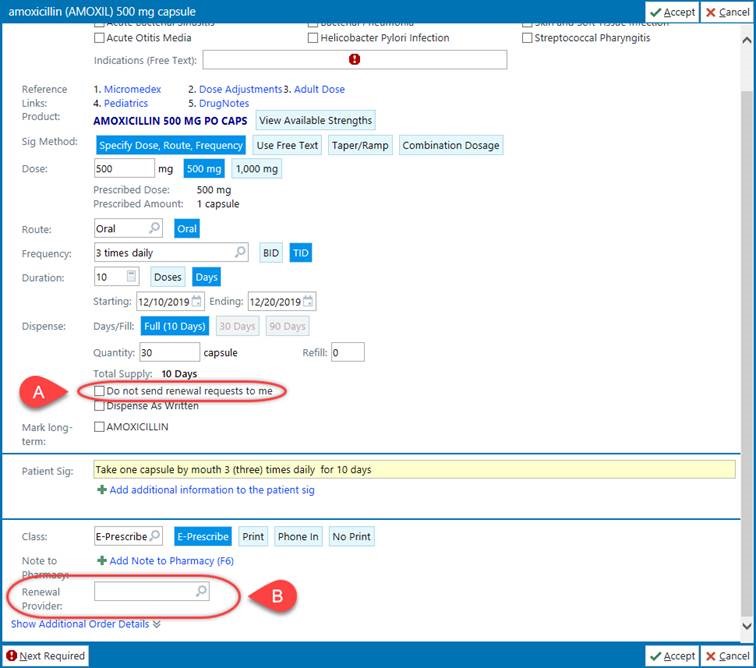756x668 pixels.
Task: Click the Duration number field
Action: pyautogui.click(x=117, y=277)
